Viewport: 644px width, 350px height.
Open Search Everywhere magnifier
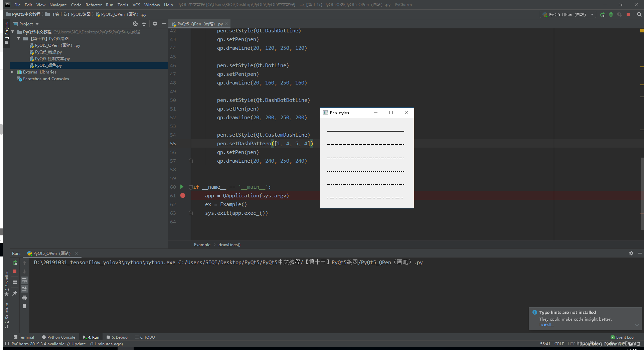coord(640,14)
